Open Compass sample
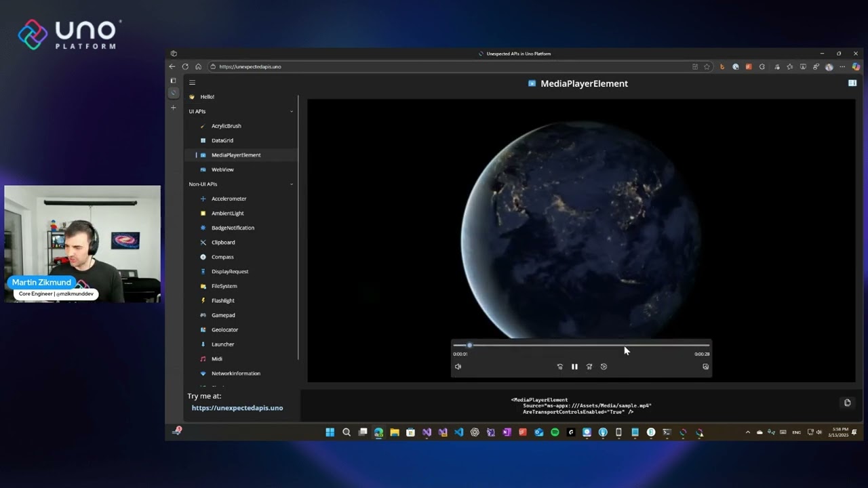The image size is (868, 488). (x=242, y=257)
